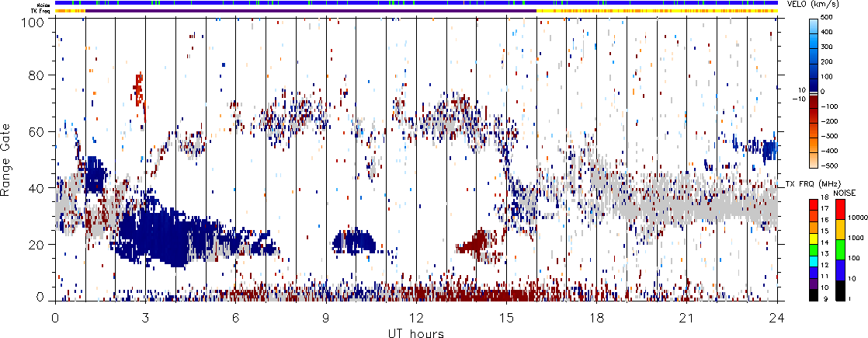The image size is (868, 338).
Task: Pick the green segment of NOISE color bar
Action: [840, 249]
